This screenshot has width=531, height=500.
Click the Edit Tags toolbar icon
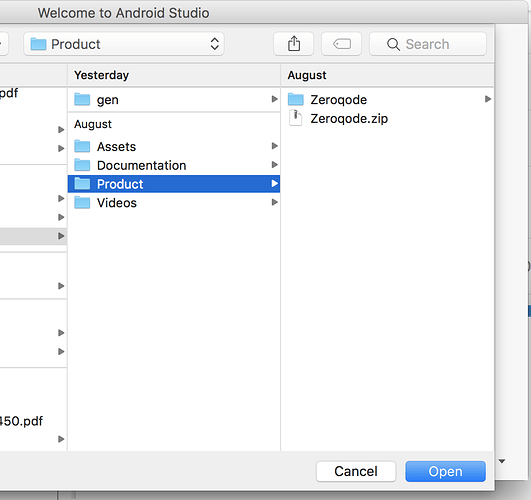(x=341, y=44)
